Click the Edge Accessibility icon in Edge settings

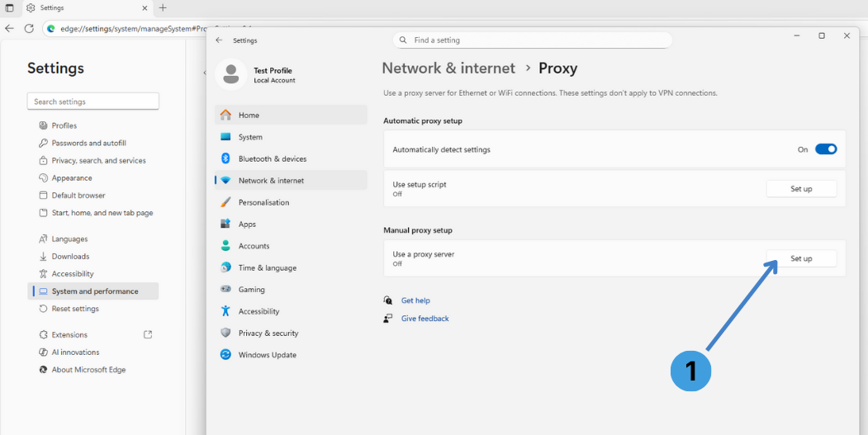pos(43,274)
